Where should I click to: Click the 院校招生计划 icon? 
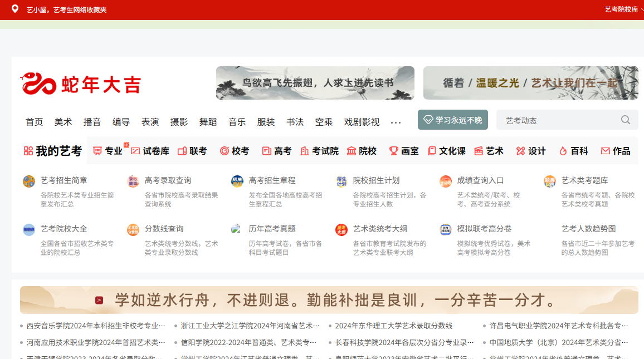(x=341, y=181)
